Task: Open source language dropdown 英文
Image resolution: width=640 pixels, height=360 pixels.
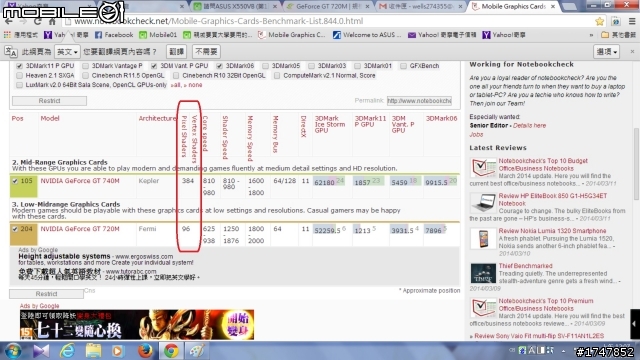Action: pos(67,52)
